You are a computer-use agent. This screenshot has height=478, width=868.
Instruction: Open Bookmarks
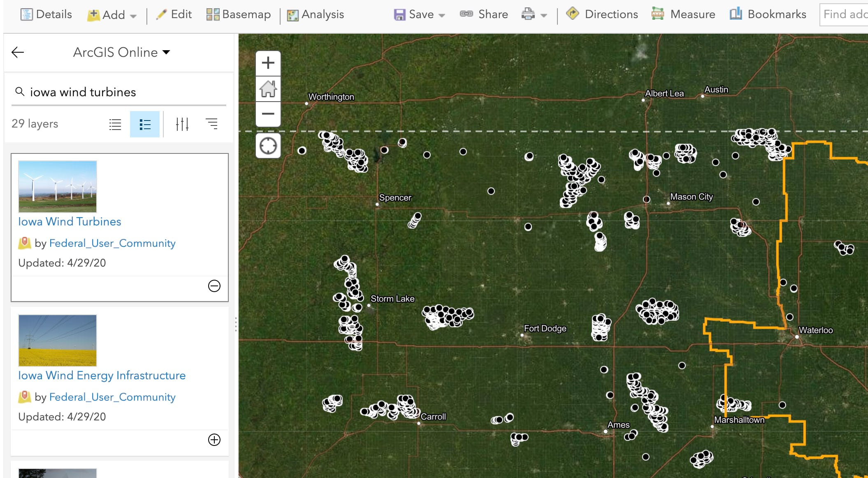768,14
